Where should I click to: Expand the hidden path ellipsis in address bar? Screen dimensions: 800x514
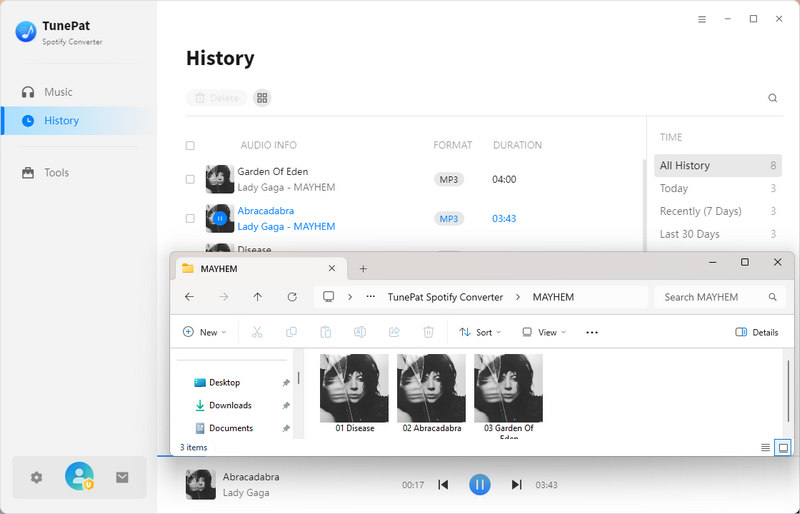pos(371,297)
